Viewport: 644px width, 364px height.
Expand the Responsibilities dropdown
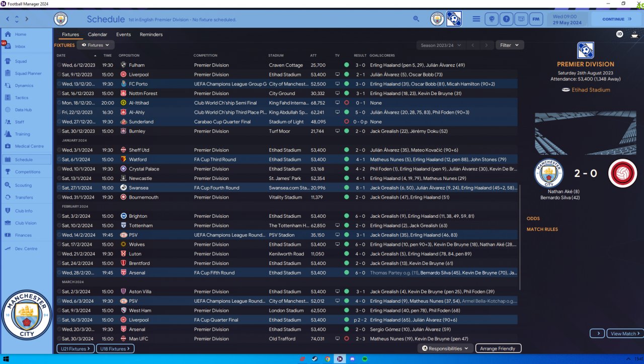[x=446, y=348]
